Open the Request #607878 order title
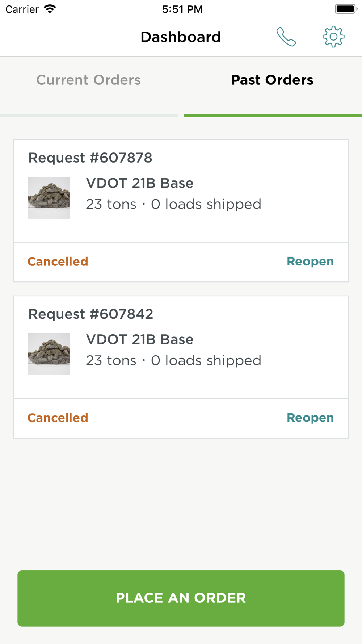Screen dimensions: 362x644 point(90,158)
